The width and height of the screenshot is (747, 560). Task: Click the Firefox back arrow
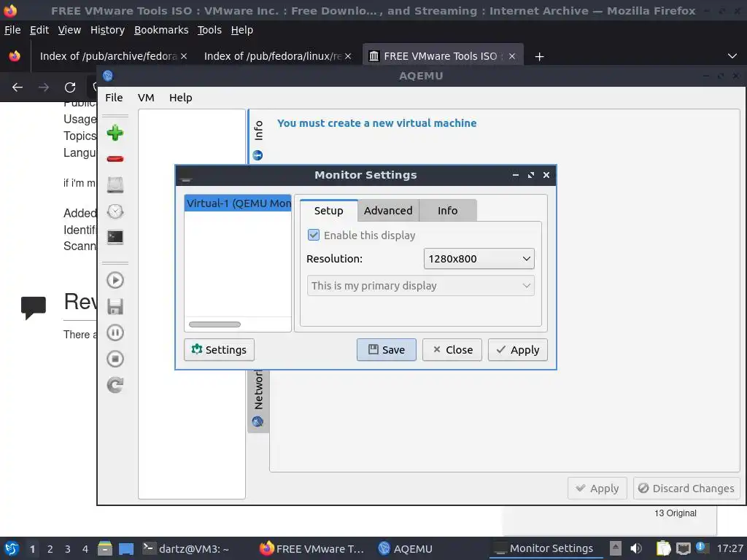(18, 87)
